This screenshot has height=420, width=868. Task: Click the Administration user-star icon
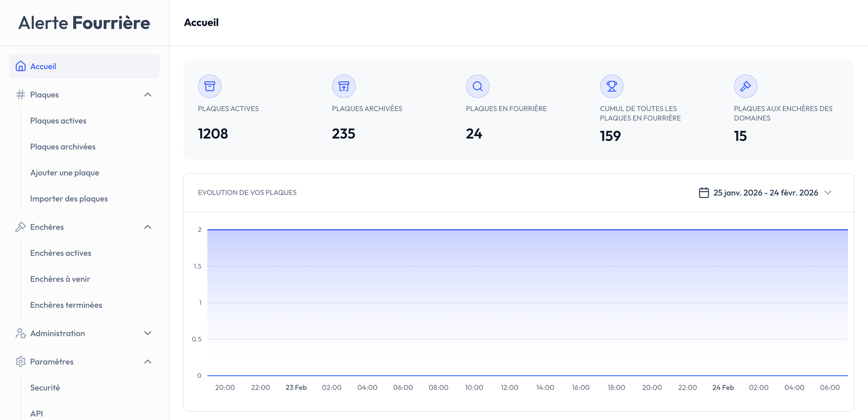(x=21, y=333)
